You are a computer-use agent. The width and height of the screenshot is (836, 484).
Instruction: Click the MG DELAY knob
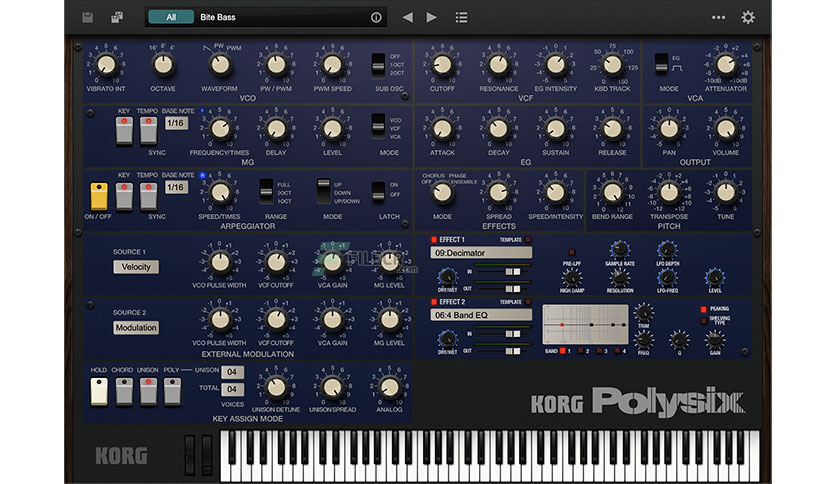pyautogui.click(x=276, y=129)
